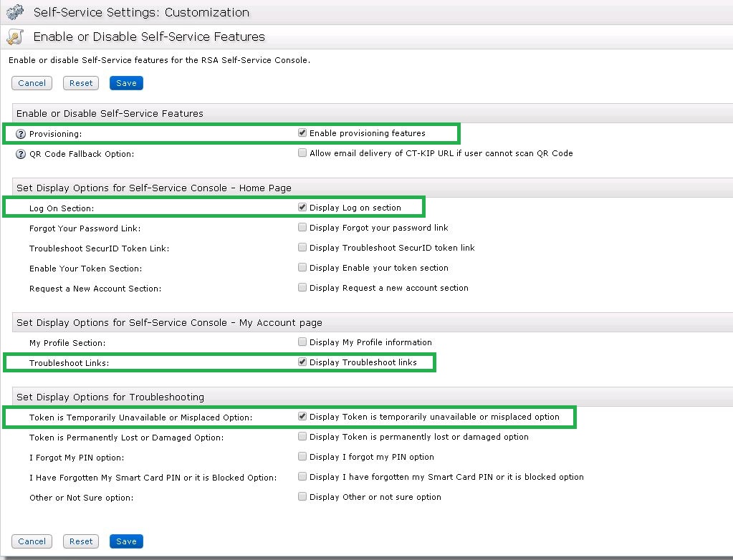The height and width of the screenshot is (560, 733).
Task: Enable the forgotten Smart Card PIN option
Action: point(302,476)
